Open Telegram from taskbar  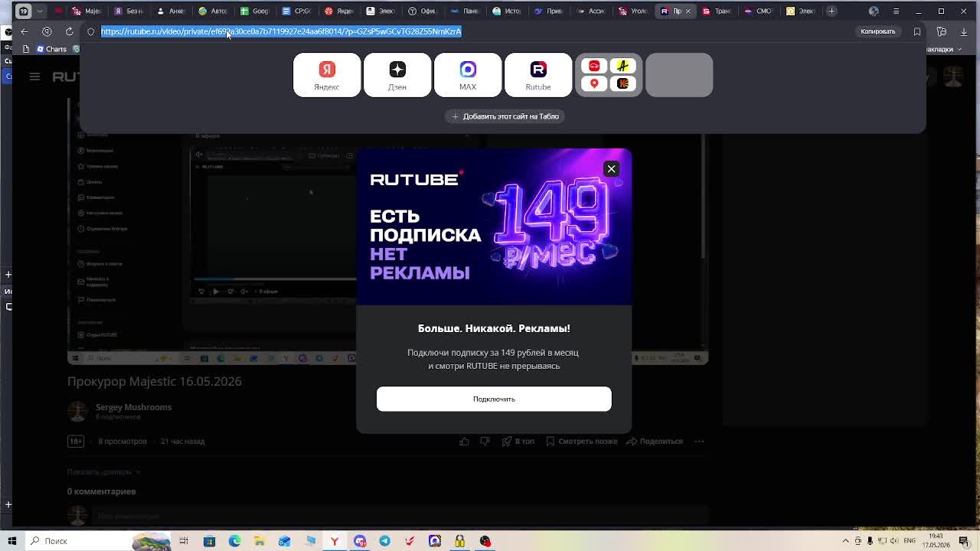pyautogui.click(x=385, y=541)
